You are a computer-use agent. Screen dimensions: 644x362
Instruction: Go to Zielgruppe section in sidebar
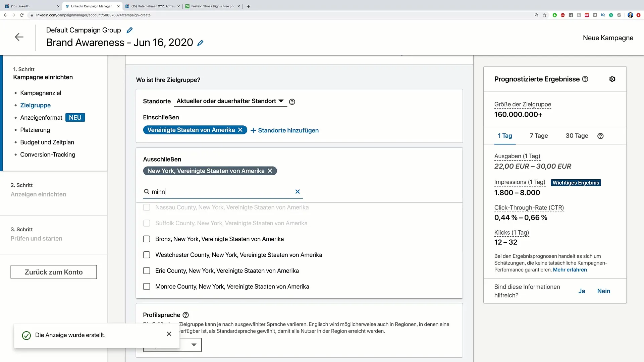[x=36, y=105]
